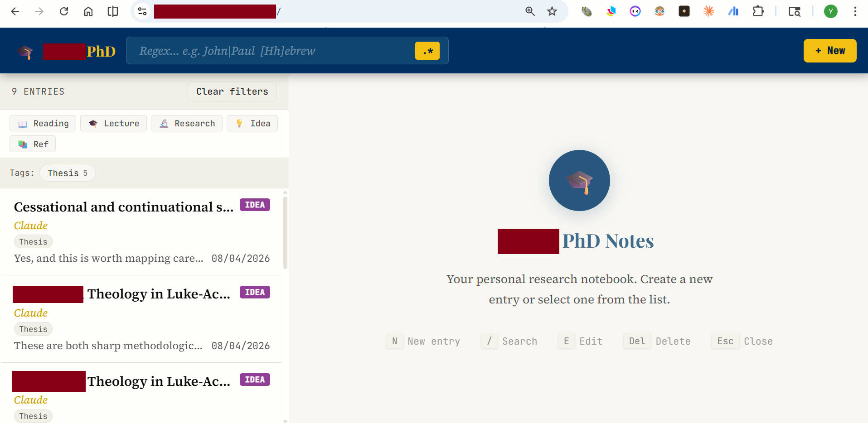Click the entries list scrollbar

(285, 232)
